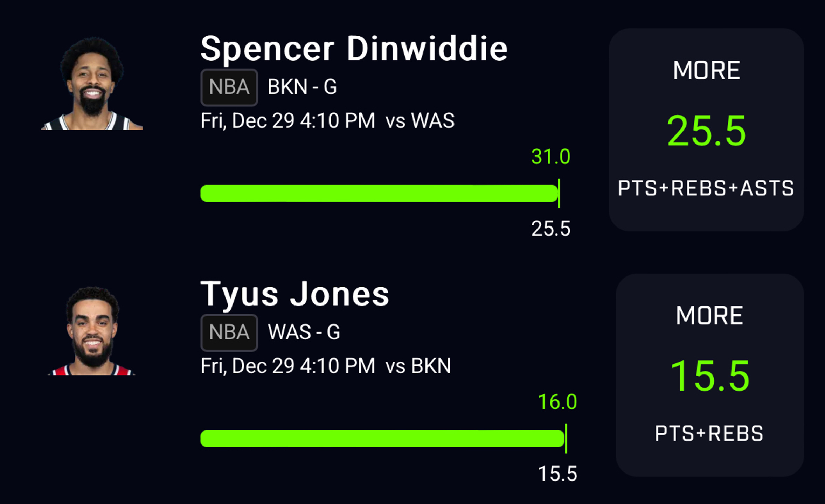Select the Tyus Jones name heading
Image resolution: width=825 pixels, height=504 pixels.
coord(295,294)
